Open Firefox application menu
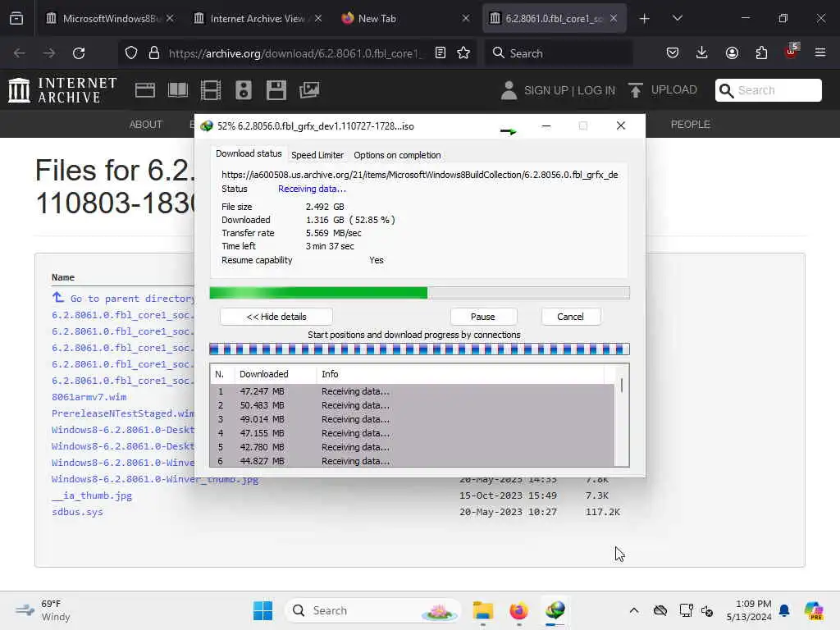Viewport: 840px width, 630px height. (820, 53)
